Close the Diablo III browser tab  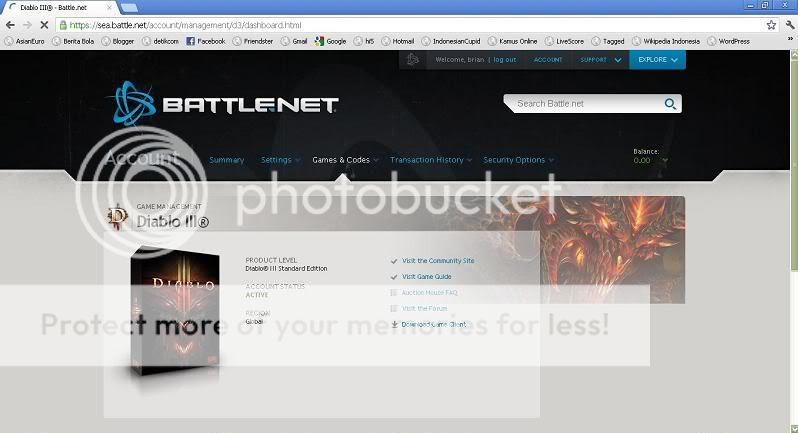(109, 8)
